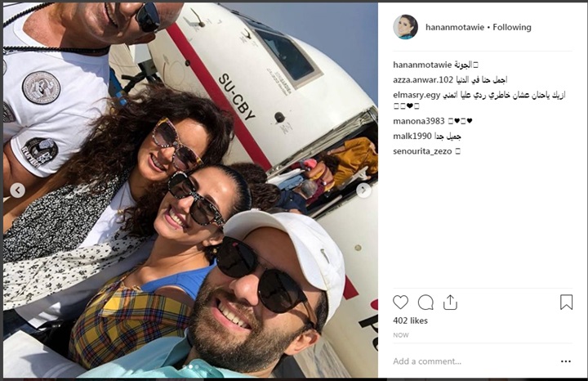Screen dimensions: 588x381
Task: Go to the next photo with right arrow
Action: pyautogui.click(x=363, y=190)
